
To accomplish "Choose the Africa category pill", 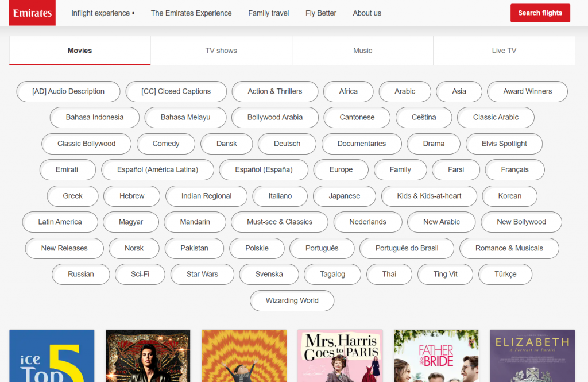I will click(349, 91).
